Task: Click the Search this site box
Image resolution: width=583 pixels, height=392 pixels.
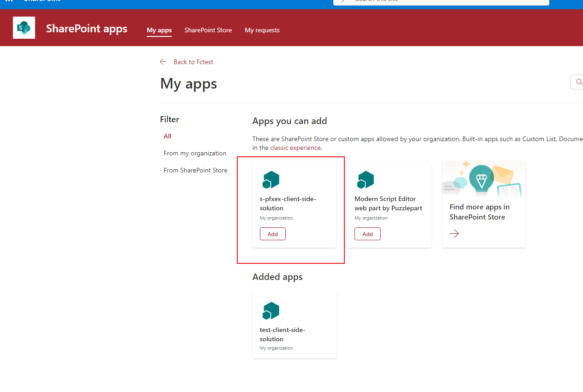Action: [x=441, y=2]
